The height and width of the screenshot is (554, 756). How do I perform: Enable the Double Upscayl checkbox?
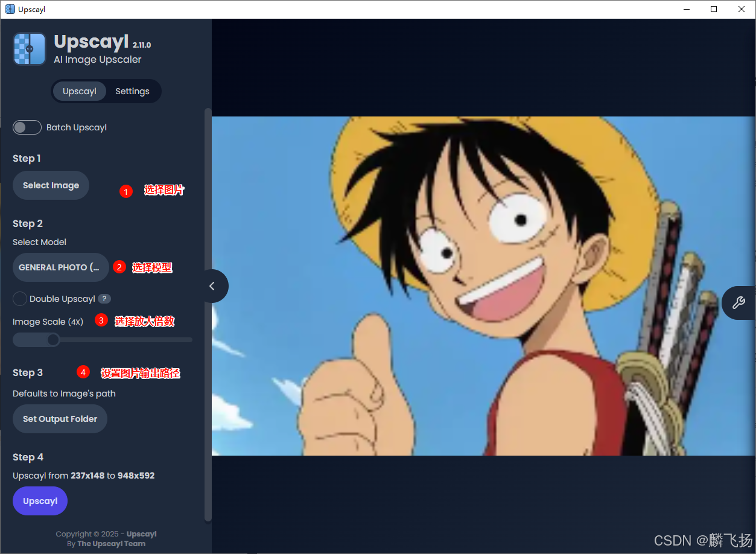(20, 299)
